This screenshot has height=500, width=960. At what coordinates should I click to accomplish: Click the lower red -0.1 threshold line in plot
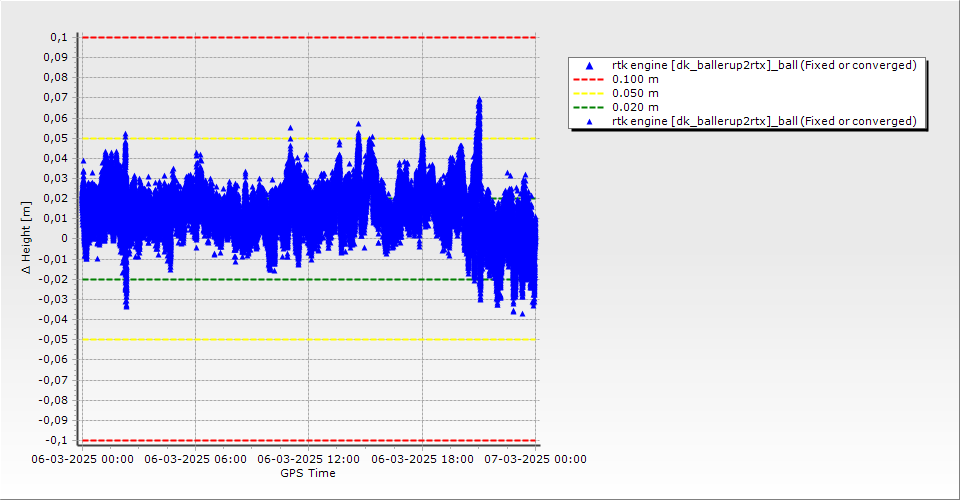309,440
